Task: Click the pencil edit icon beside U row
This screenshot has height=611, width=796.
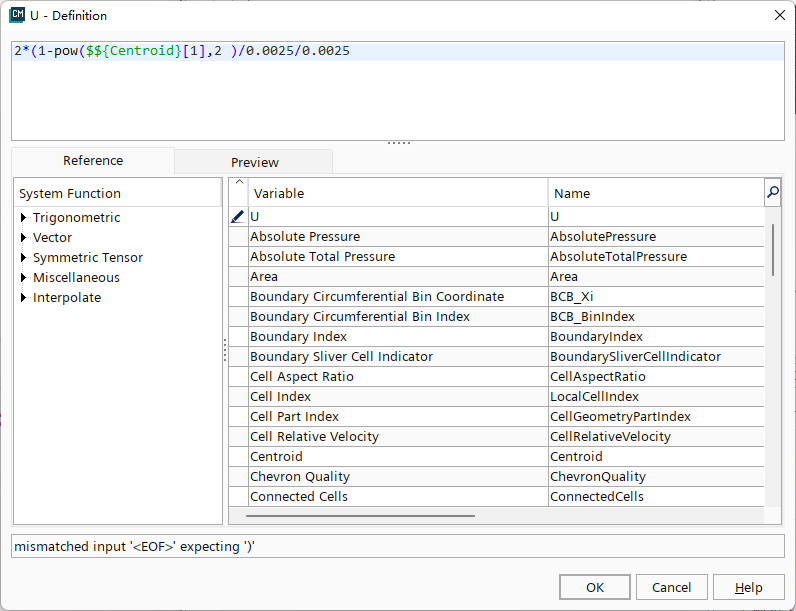Action: [237, 216]
